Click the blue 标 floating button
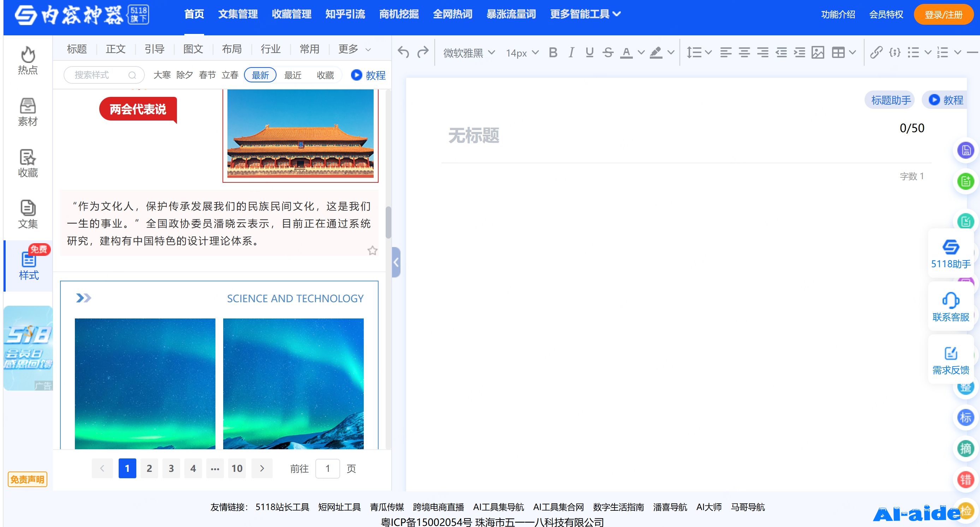 [x=966, y=417]
